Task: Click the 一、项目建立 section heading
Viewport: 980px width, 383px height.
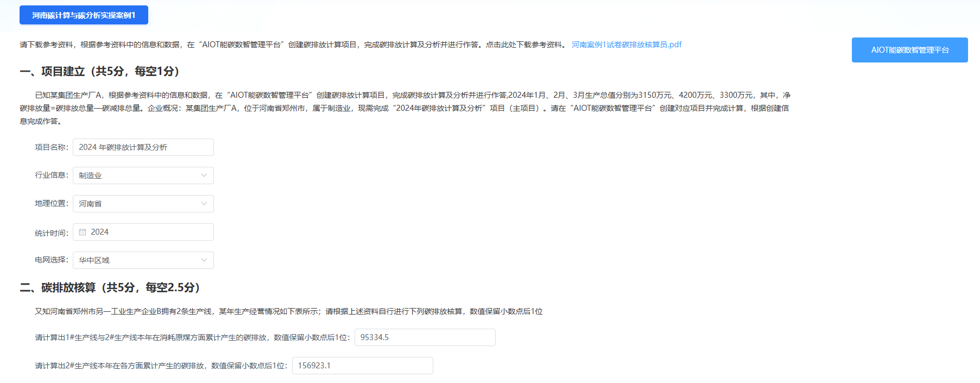Action: click(100, 71)
